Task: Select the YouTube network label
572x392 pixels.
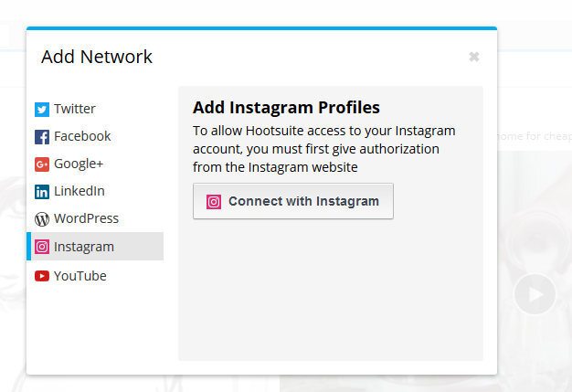Action: [x=80, y=276]
